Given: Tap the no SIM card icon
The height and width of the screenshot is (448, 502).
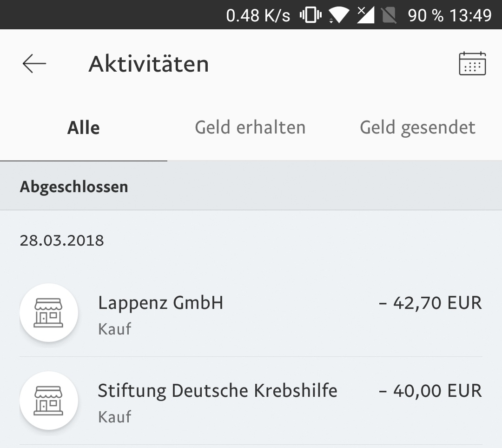Looking at the screenshot, I should 389,15.
